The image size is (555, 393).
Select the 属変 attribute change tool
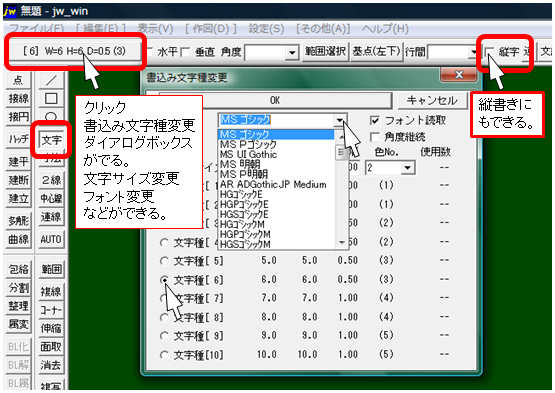click(18, 324)
